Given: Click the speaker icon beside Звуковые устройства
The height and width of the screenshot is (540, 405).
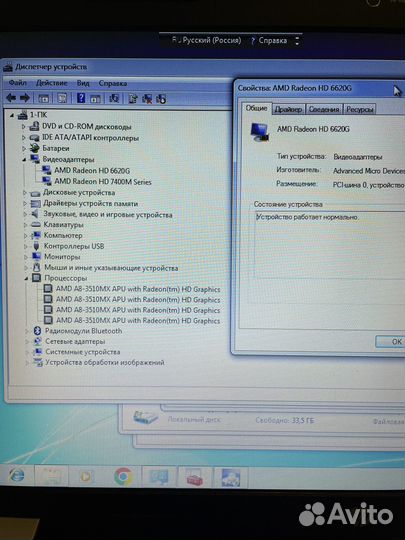Looking at the screenshot, I should pos(35,214).
